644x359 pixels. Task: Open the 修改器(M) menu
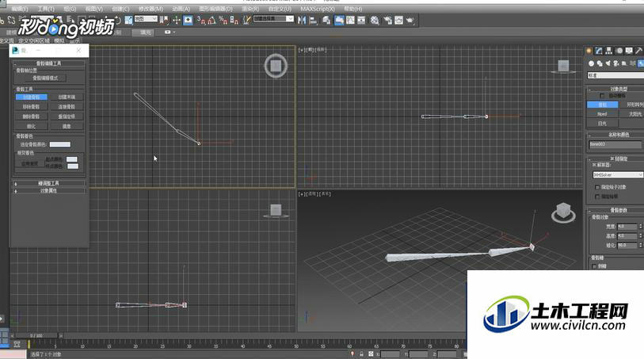tap(151, 9)
